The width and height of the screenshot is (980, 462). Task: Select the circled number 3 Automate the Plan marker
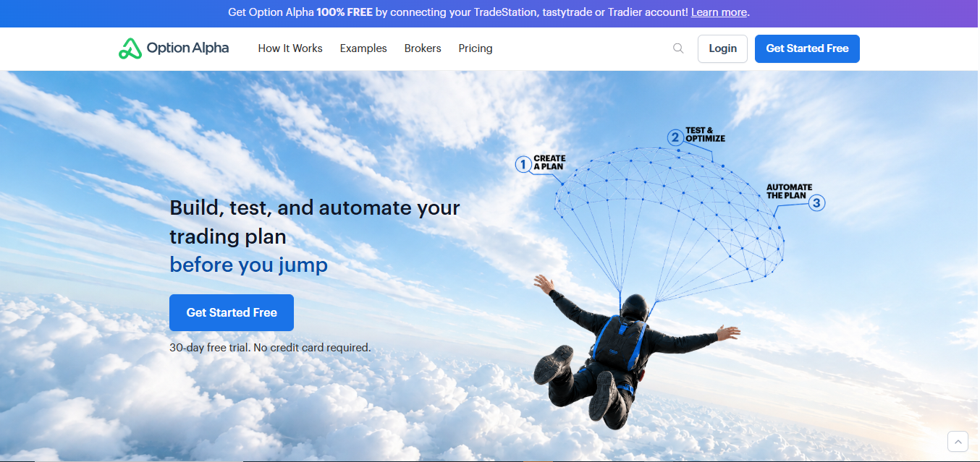click(816, 203)
